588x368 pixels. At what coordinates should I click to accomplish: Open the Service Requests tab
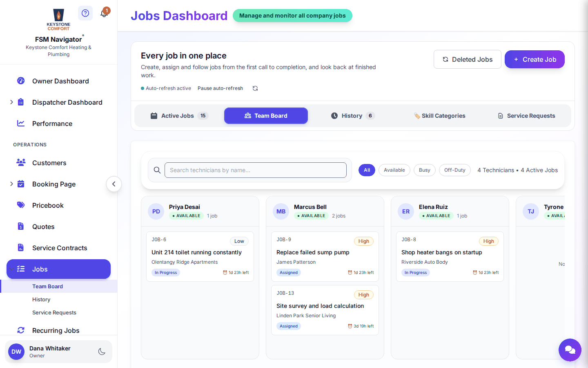(x=526, y=116)
